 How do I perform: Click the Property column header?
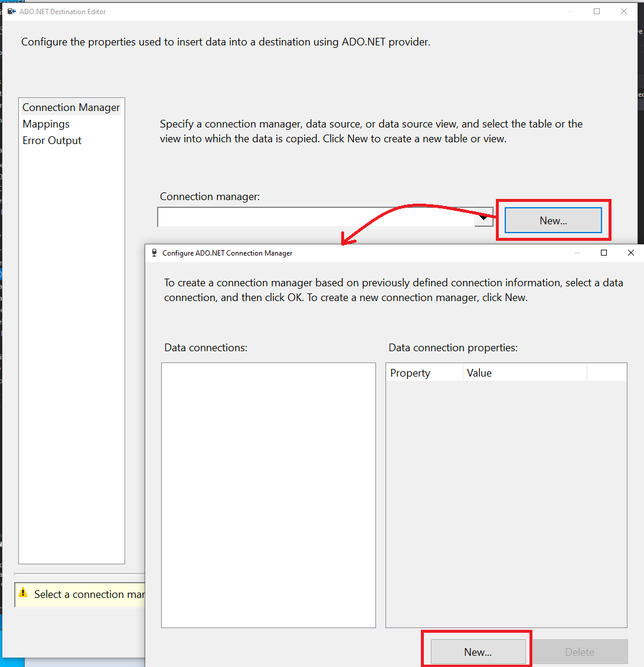point(424,372)
